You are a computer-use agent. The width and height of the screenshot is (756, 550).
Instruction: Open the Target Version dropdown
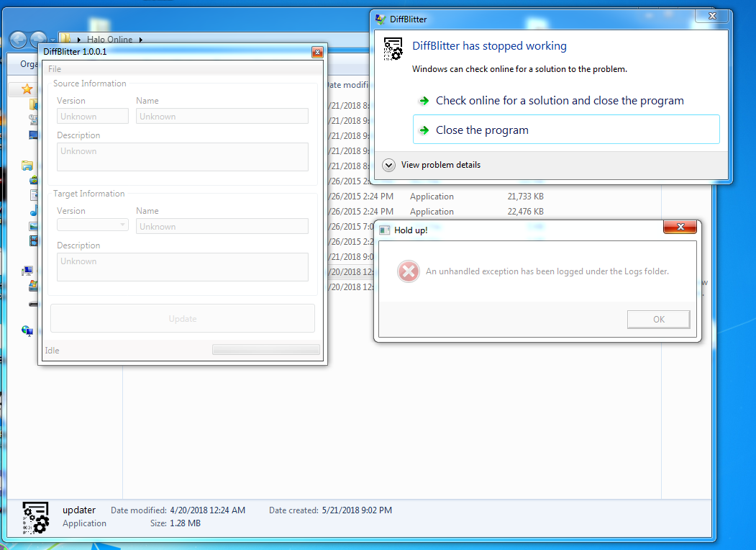point(93,225)
